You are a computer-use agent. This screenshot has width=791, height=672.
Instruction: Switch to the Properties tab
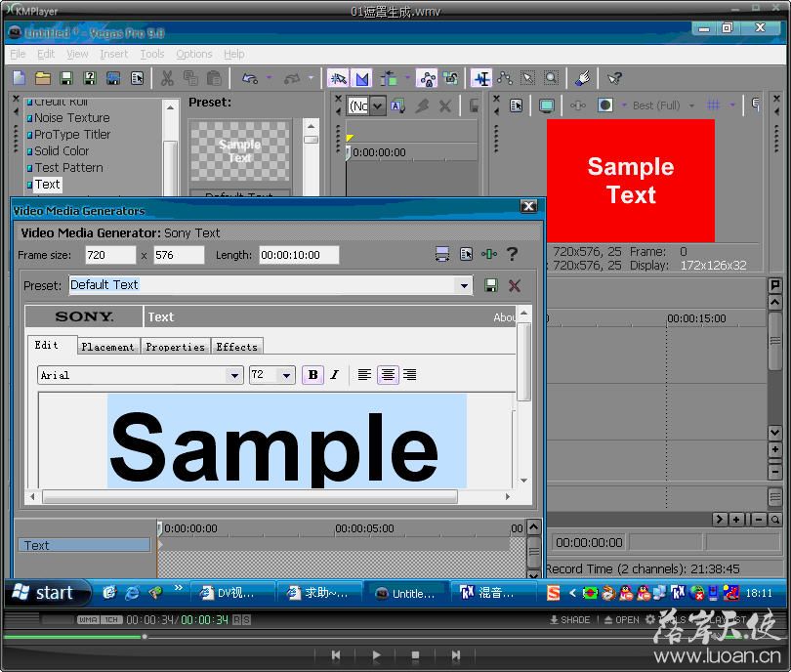[x=175, y=347]
